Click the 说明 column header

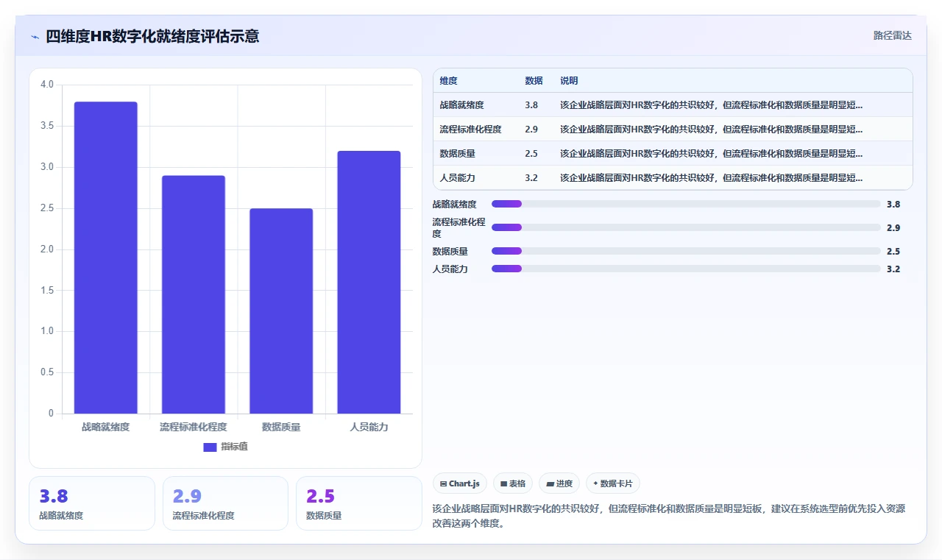(x=569, y=81)
